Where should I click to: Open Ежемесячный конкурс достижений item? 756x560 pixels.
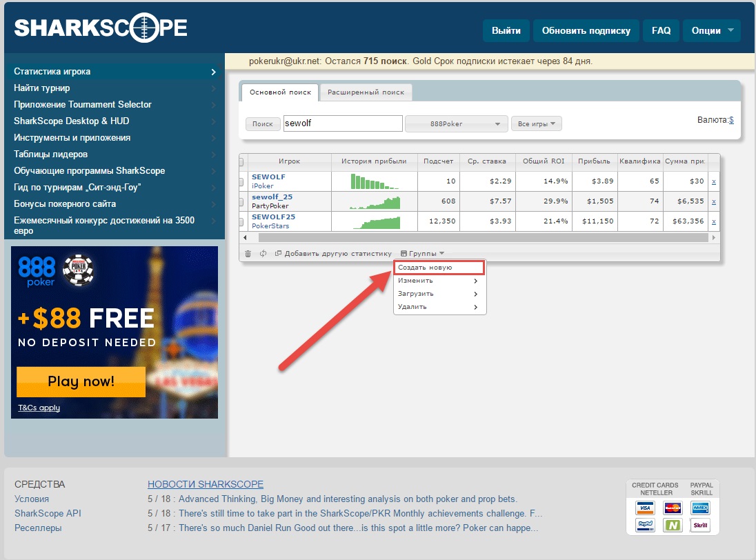[115, 225]
